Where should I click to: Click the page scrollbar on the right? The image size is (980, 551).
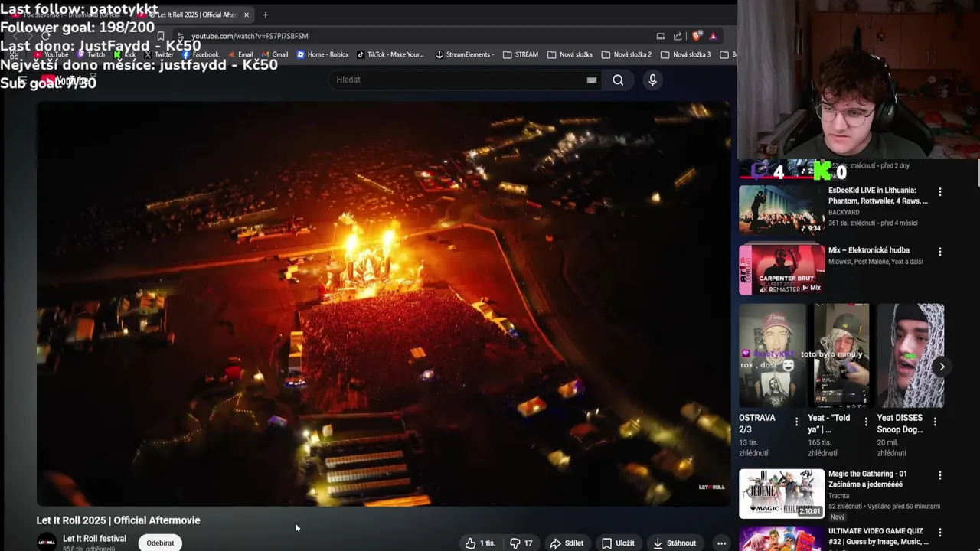[x=977, y=173]
